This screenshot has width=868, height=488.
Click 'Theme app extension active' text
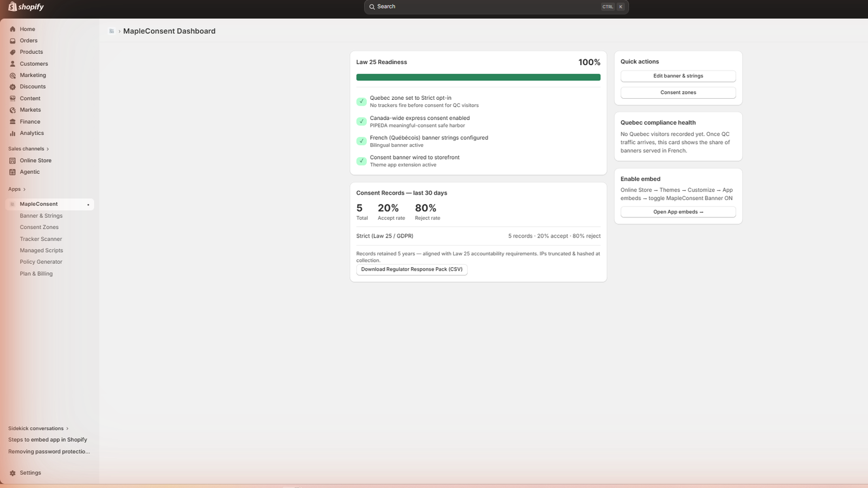(x=403, y=165)
